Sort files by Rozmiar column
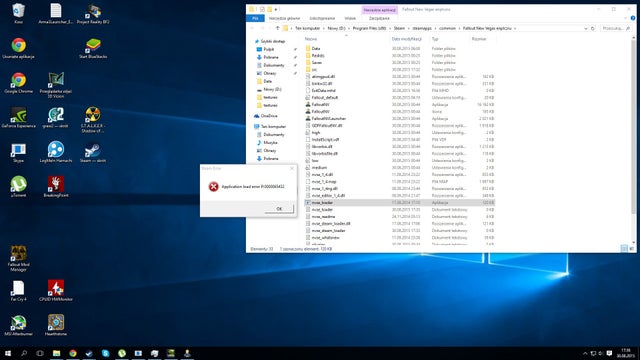 coord(479,39)
